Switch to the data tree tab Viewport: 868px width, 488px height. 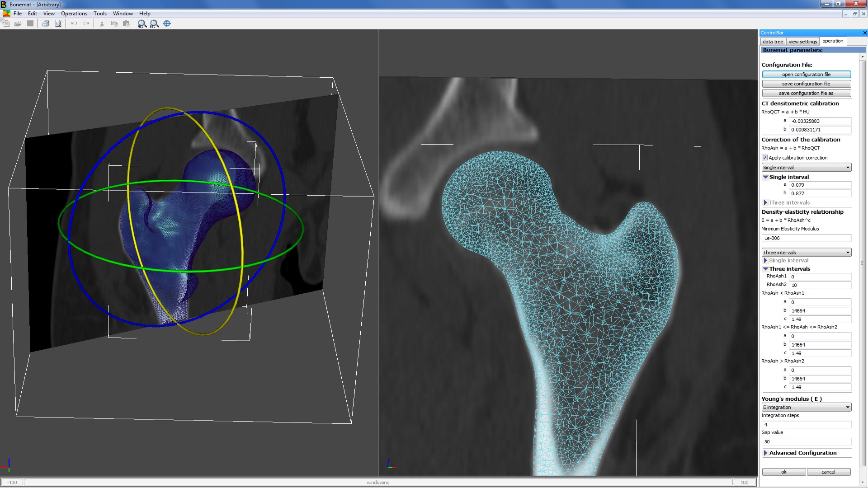tap(773, 42)
